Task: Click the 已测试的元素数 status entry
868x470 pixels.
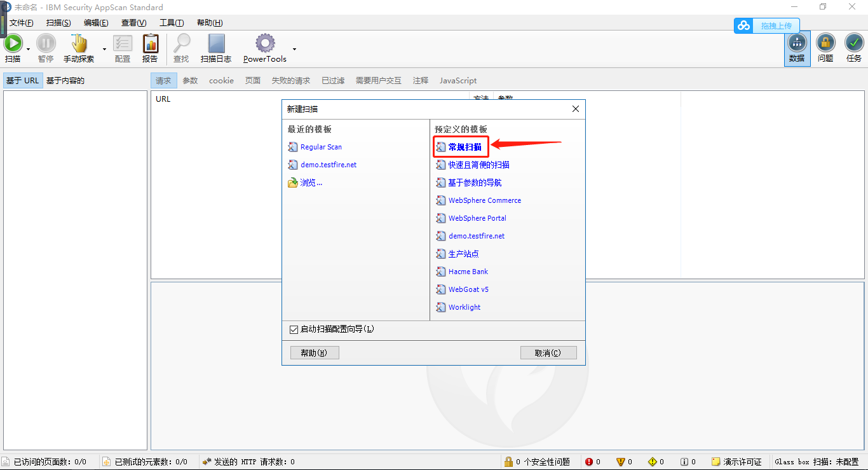Action: point(146,462)
